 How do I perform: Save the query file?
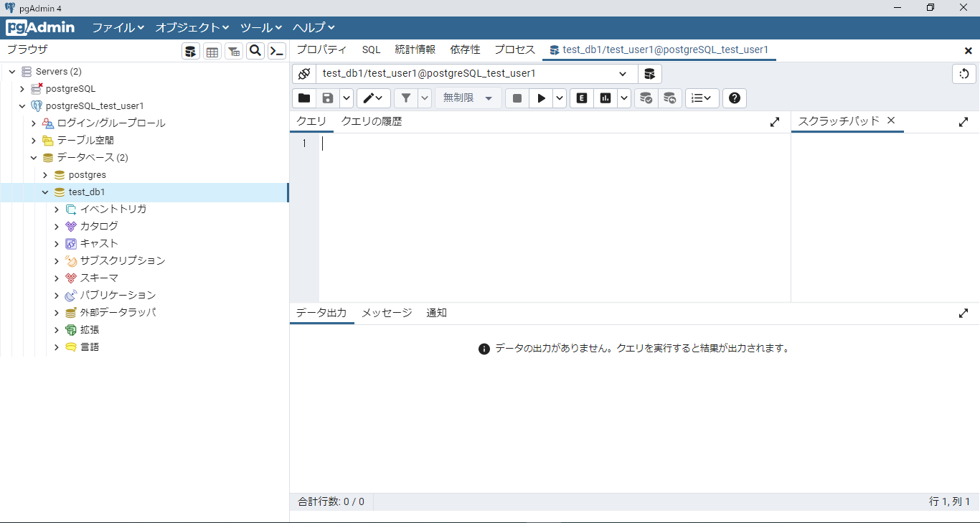(x=327, y=98)
